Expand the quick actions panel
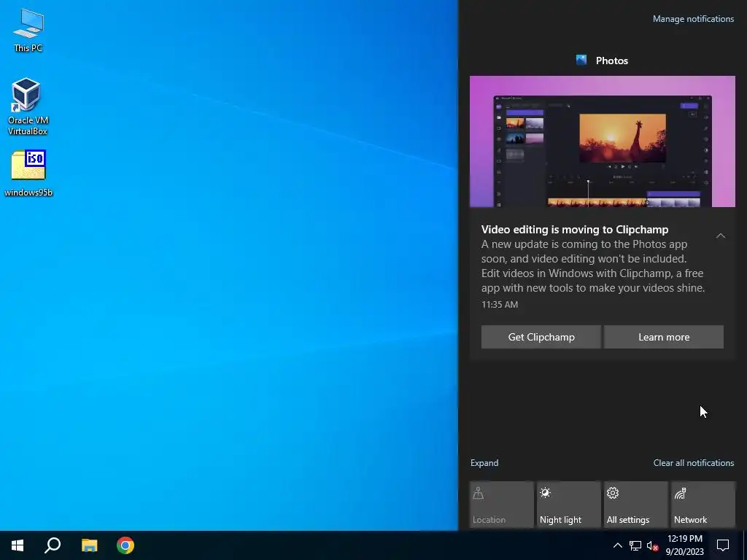The height and width of the screenshot is (560, 747). [484, 463]
